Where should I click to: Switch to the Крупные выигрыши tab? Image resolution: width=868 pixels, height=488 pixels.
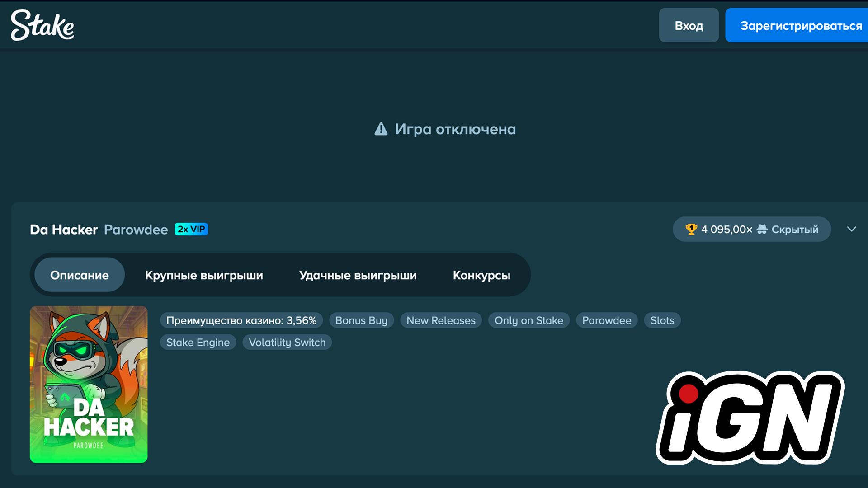pos(204,275)
